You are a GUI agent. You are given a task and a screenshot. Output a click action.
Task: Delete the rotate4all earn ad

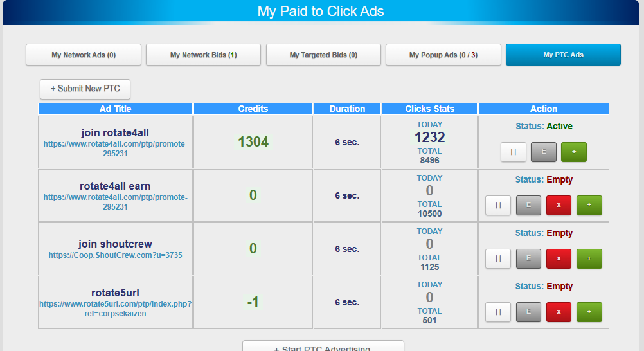coord(559,205)
